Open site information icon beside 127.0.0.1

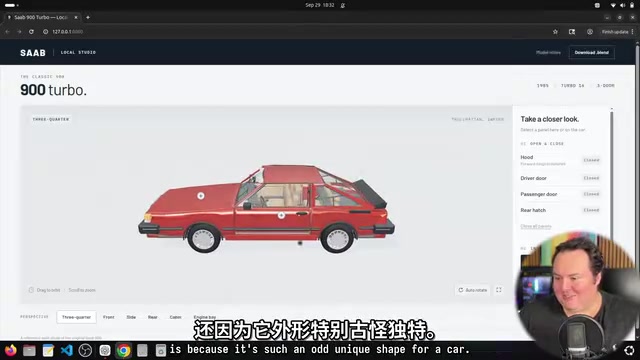45,31
